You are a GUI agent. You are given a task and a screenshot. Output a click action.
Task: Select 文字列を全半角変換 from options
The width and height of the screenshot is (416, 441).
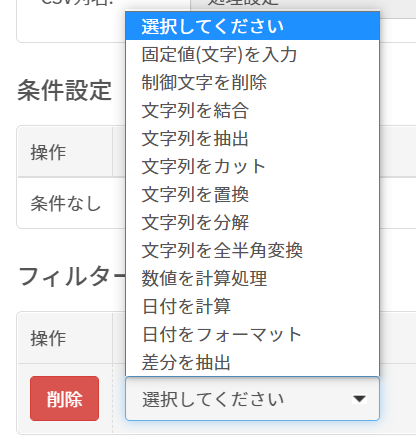tap(252, 250)
